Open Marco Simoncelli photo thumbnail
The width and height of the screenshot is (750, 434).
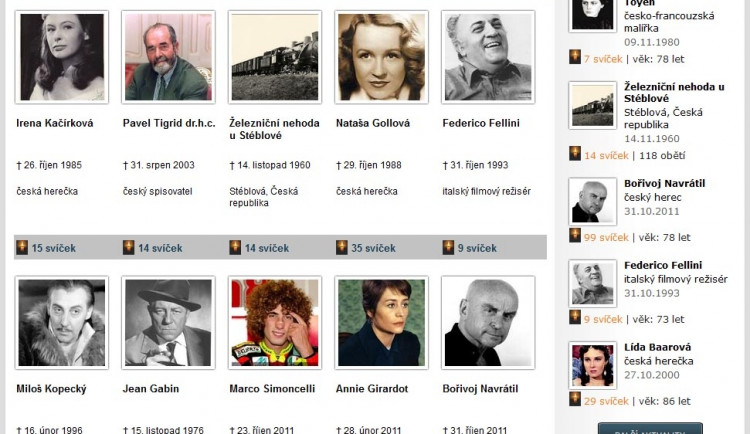(275, 323)
